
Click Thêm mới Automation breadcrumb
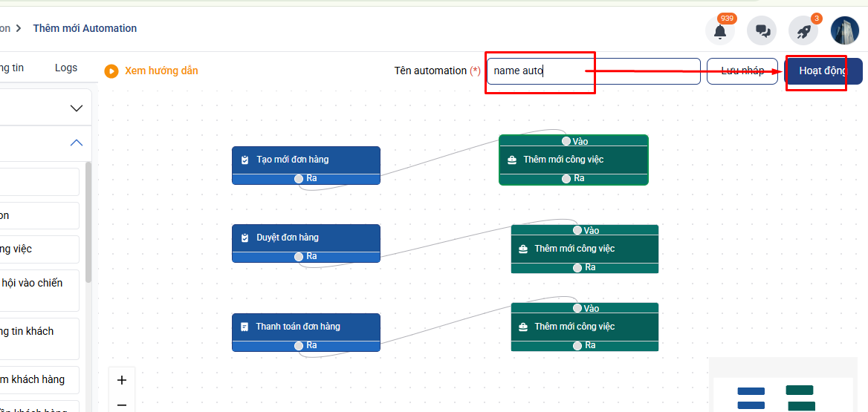click(x=85, y=28)
